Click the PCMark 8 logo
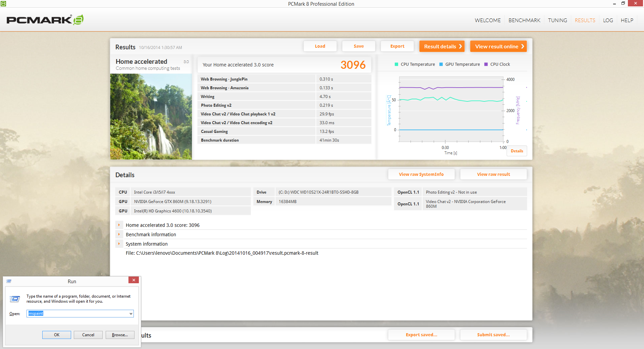The width and height of the screenshot is (644, 349). click(45, 20)
